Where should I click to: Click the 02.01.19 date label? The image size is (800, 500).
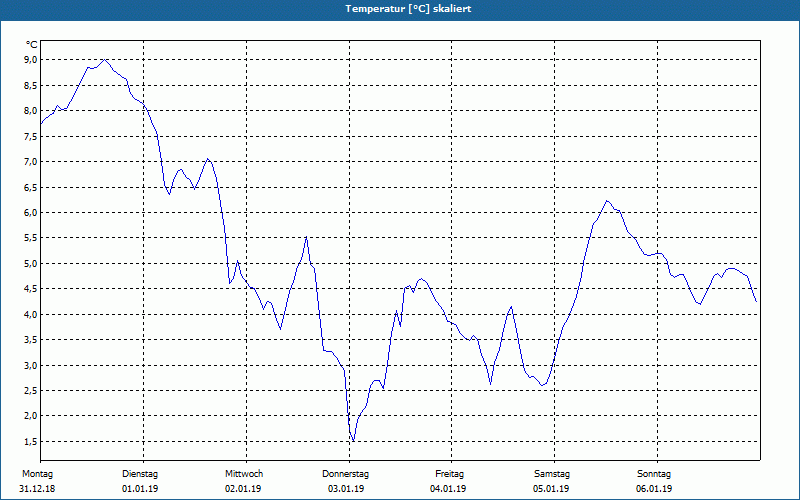[243, 489]
